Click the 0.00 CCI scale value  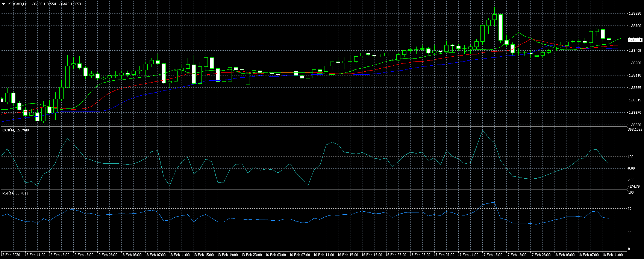tap(632, 168)
